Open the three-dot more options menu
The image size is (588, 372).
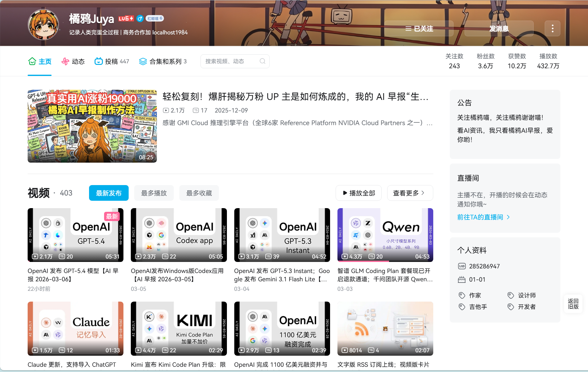[552, 29]
